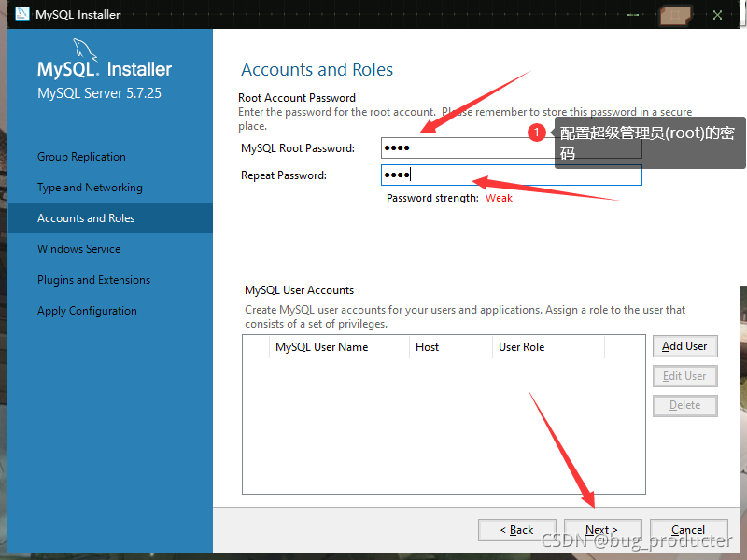Click the MySQL Installer title bar icon
This screenshot has height=560, width=747.
[21, 14]
